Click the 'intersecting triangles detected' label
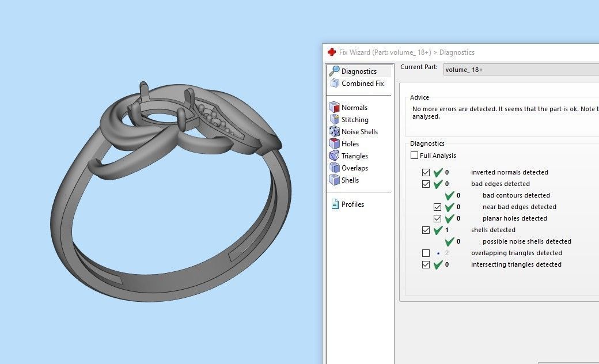Screen dimensions: 599x364 [x=516, y=264]
